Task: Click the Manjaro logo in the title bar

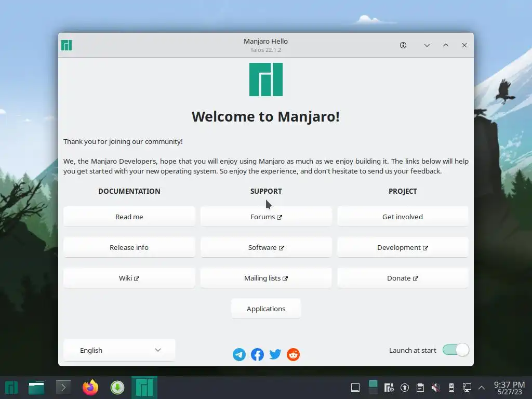Action: click(66, 45)
